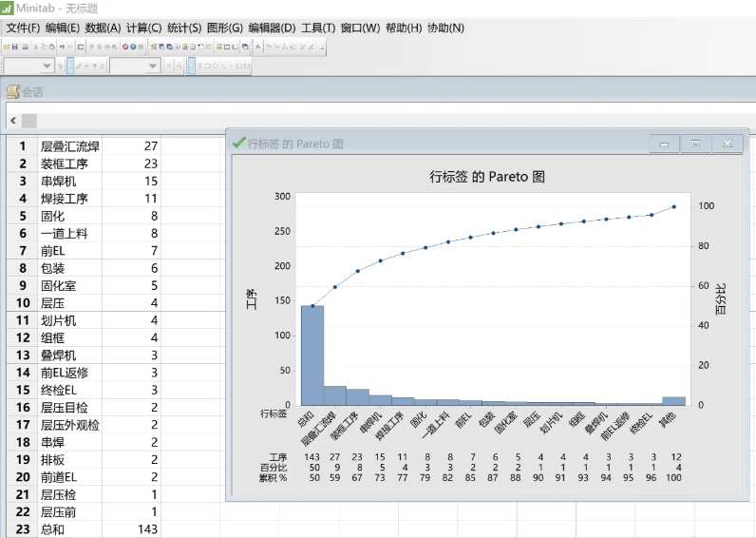Image resolution: width=756 pixels, height=538 pixels.
Task: Click the Paste clipboard icon
Action: (x=51, y=47)
